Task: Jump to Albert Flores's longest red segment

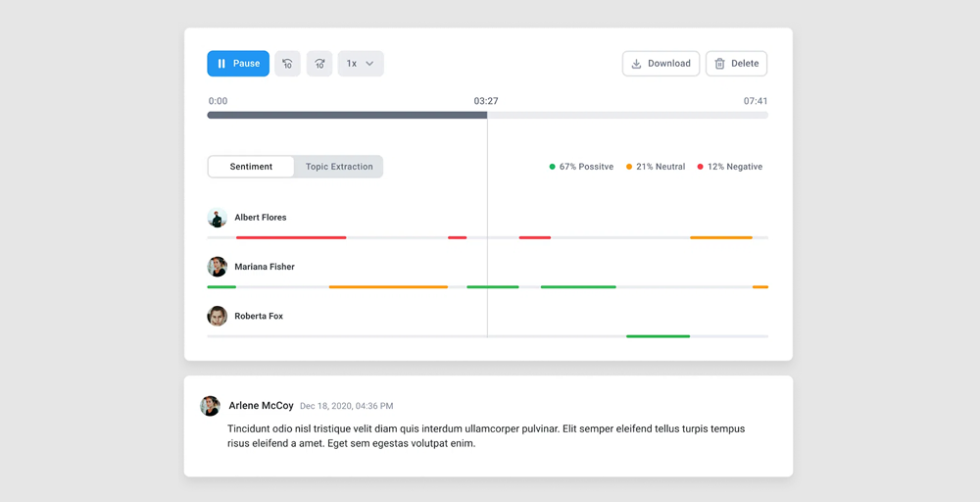Action: pos(291,237)
